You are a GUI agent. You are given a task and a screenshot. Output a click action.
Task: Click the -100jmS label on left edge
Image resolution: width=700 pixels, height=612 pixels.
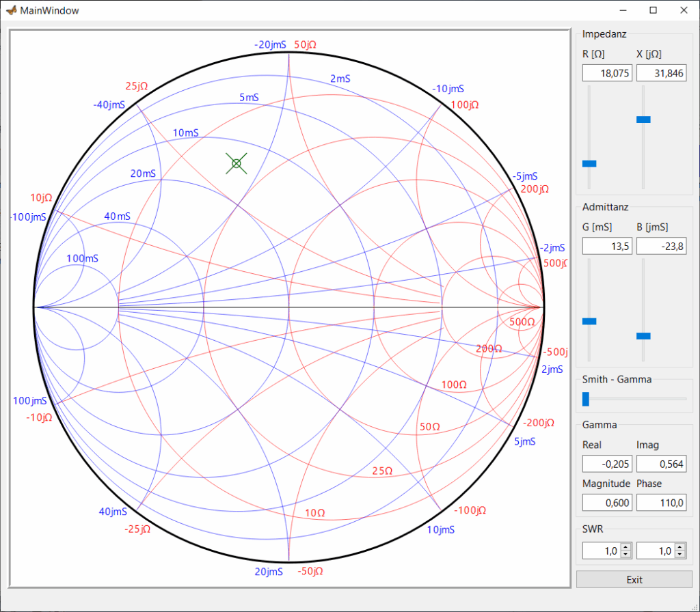pyautogui.click(x=28, y=217)
